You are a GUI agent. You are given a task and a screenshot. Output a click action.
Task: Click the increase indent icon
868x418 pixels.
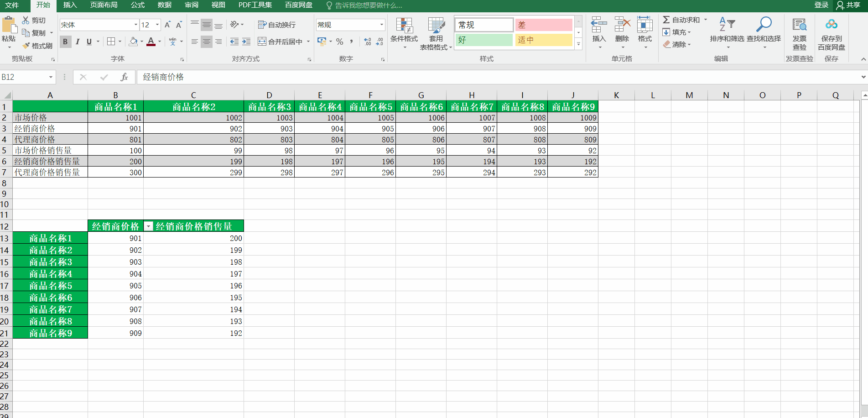coord(246,42)
